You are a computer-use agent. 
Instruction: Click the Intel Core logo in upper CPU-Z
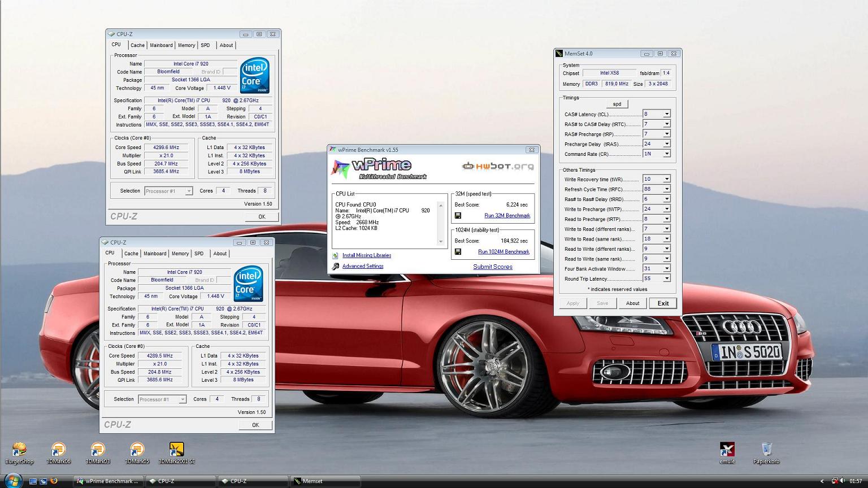tap(254, 75)
